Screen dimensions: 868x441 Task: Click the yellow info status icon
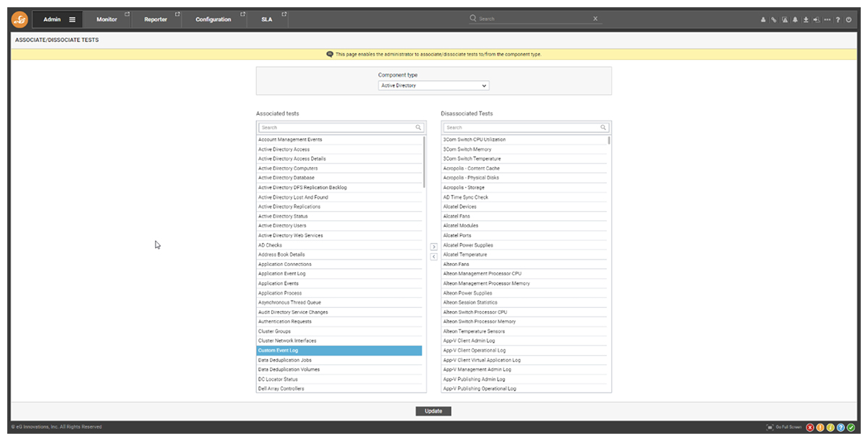830,427
